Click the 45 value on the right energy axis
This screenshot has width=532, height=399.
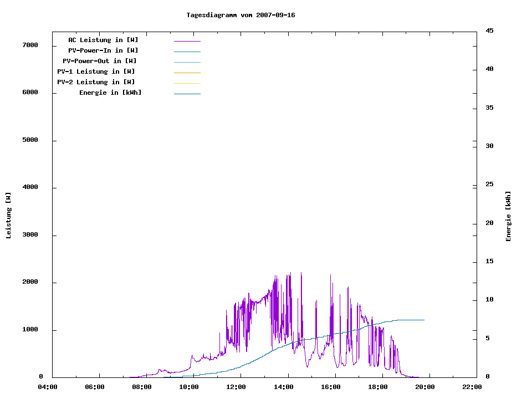489,30
